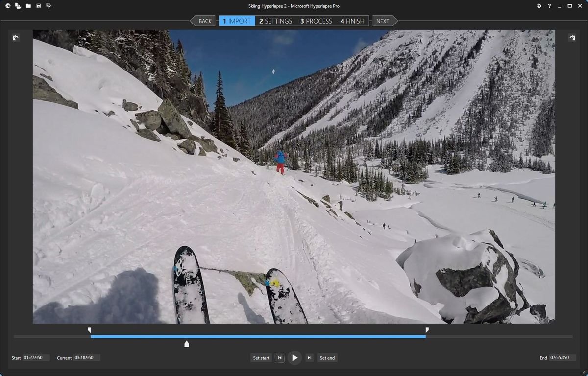The image size is (588, 376).
Task: Save the project using the floppy disk icon
Action: tap(39, 6)
